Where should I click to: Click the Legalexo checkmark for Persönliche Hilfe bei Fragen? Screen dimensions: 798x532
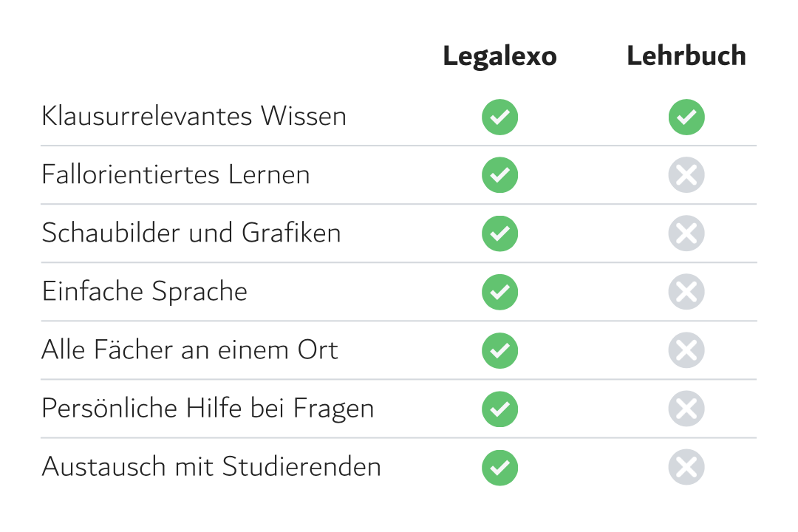(499, 409)
